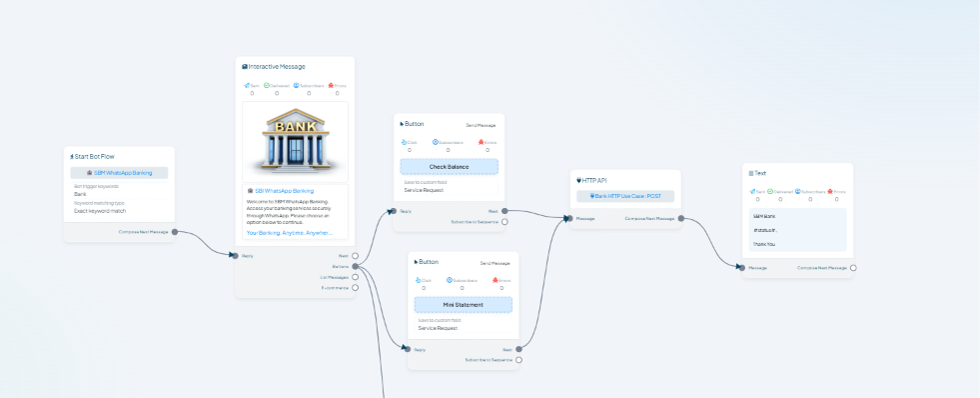The image size is (980, 398).
Task: Open Bank HTTP Use Case : POST
Action: tap(625, 196)
